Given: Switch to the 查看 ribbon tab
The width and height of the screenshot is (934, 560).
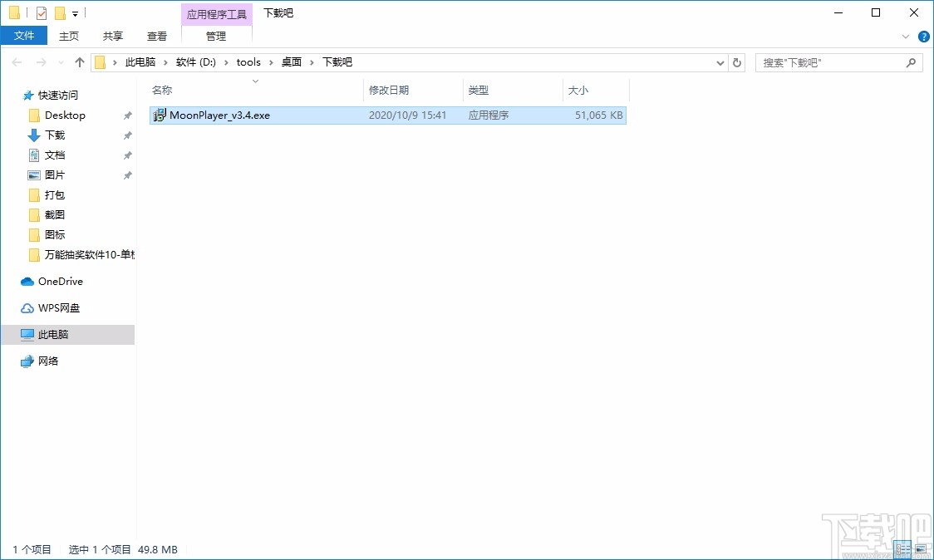Looking at the screenshot, I should click(157, 36).
